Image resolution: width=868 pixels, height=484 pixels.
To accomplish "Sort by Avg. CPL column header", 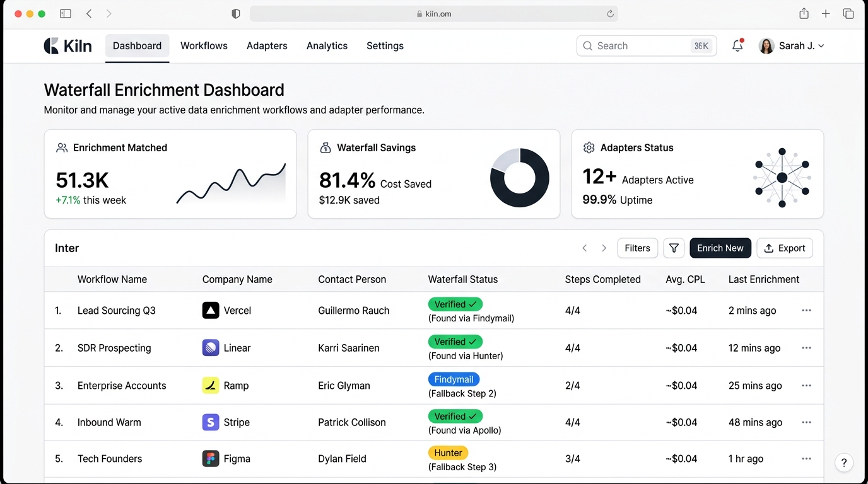I will [x=685, y=280].
